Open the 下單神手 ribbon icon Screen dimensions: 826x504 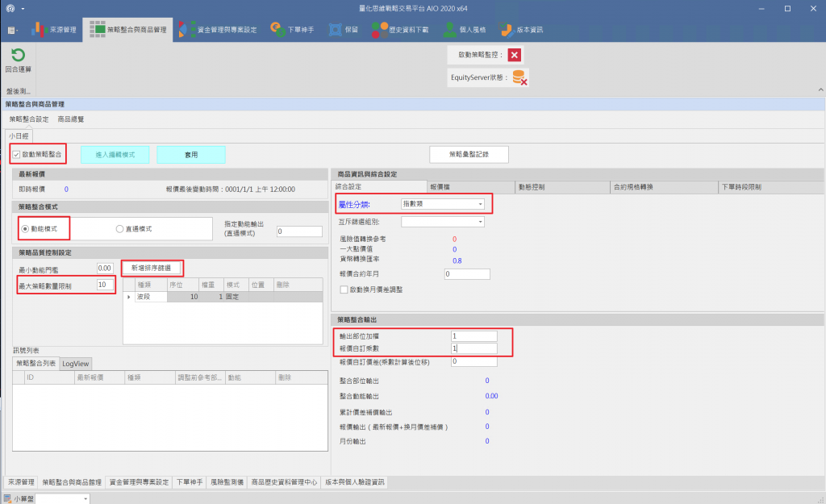[x=277, y=30]
